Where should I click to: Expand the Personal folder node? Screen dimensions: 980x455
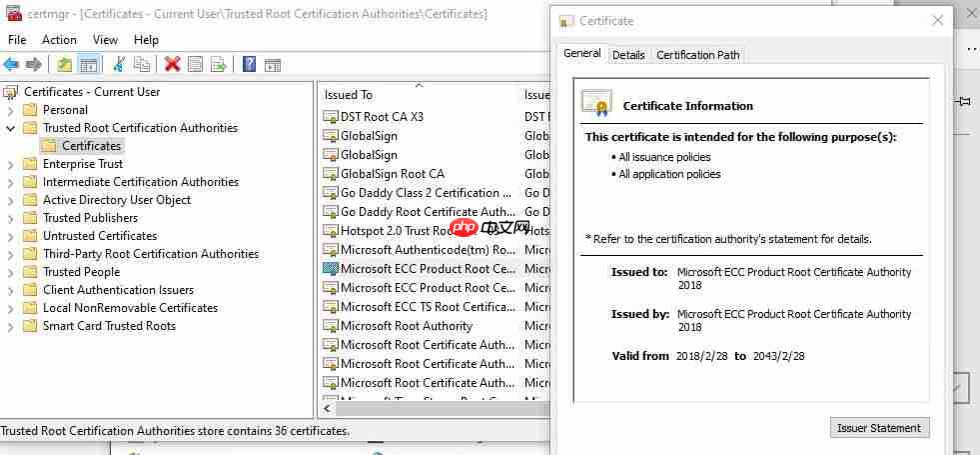[x=10, y=110]
